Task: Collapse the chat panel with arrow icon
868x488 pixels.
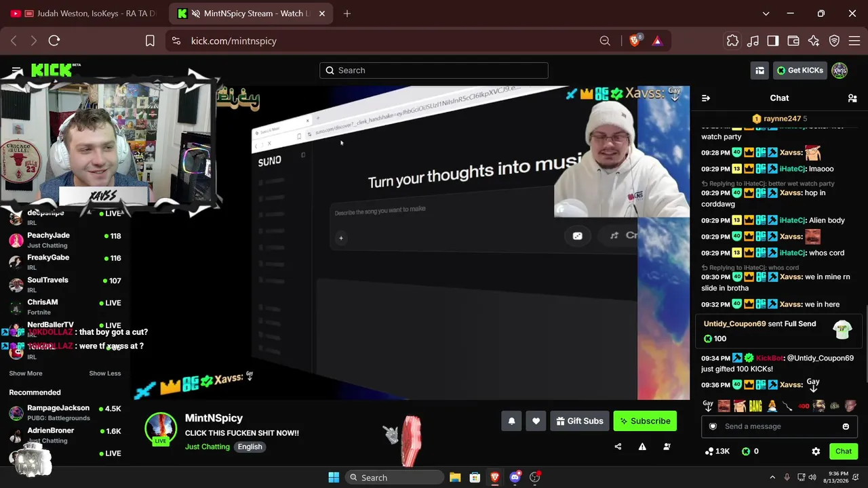Action: point(706,98)
